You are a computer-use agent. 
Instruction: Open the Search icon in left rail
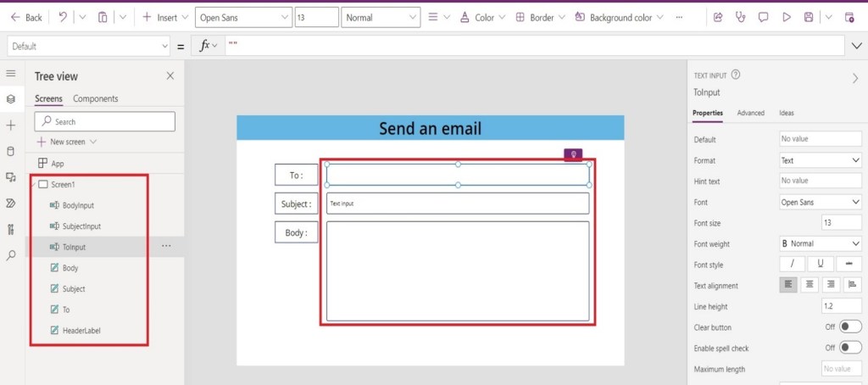tap(11, 254)
